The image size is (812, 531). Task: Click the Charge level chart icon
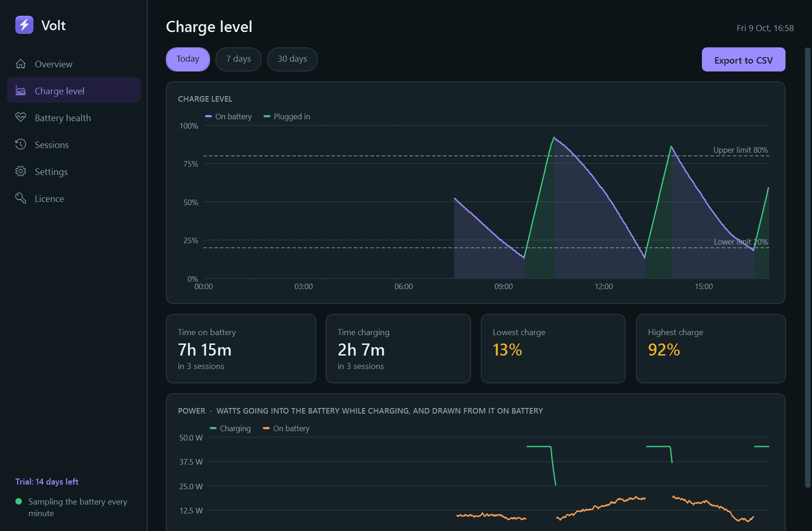pyautogui.click(x=20, y=91)
